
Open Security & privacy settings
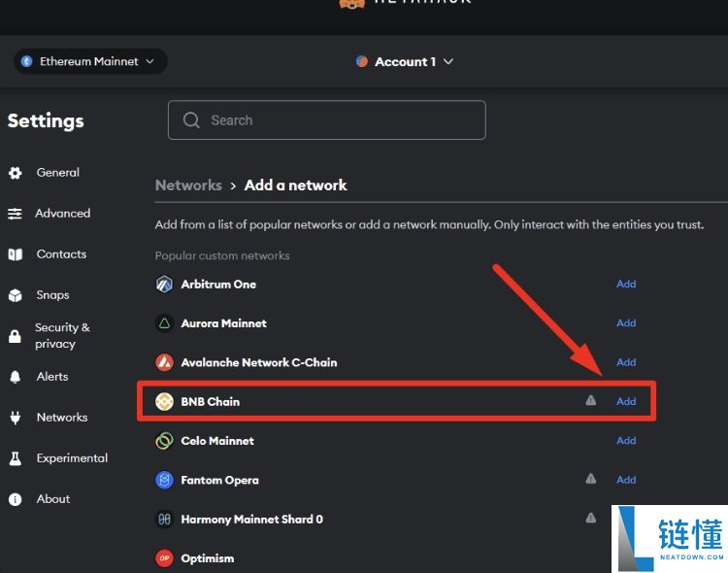pos(62,335)
